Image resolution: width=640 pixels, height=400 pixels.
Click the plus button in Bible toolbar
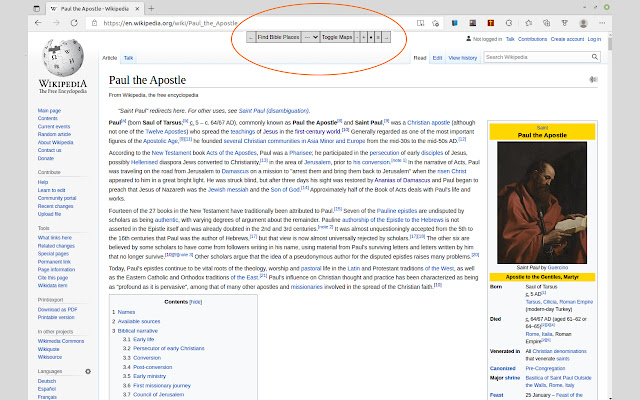364,37
